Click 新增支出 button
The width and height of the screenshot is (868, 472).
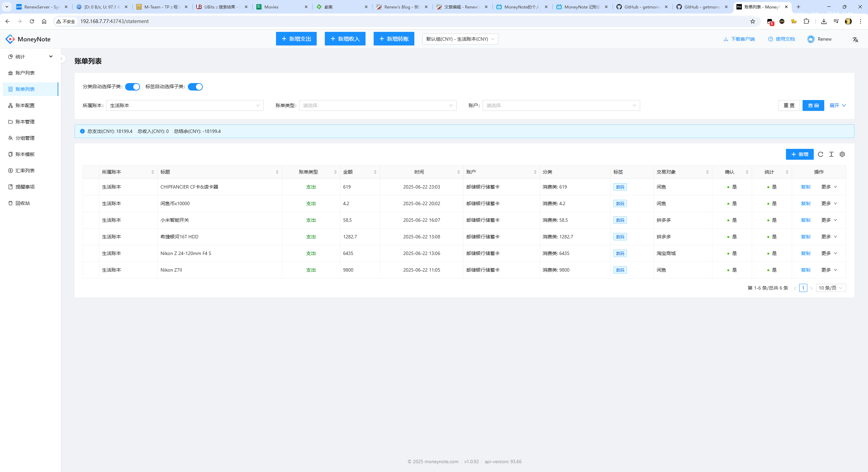[296, 39]
